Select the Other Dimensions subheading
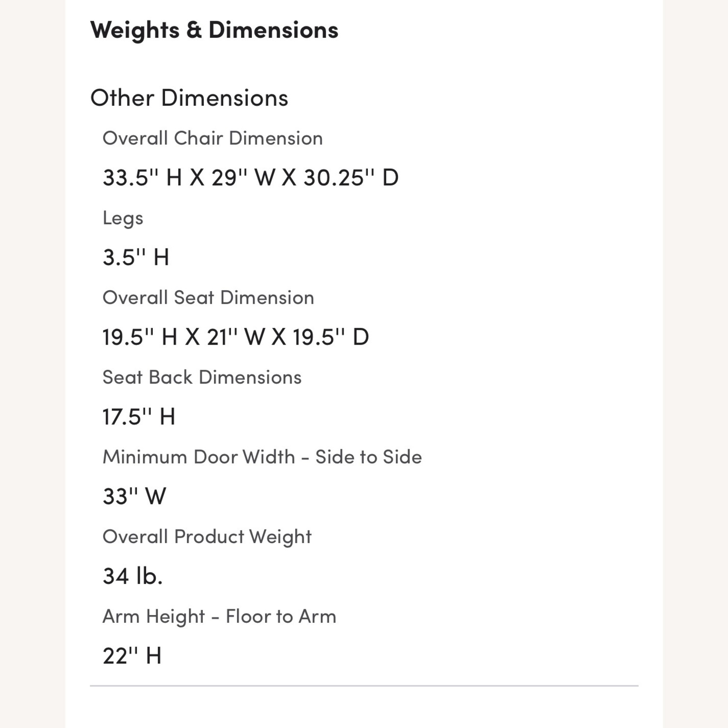 [x=189, y=98]
